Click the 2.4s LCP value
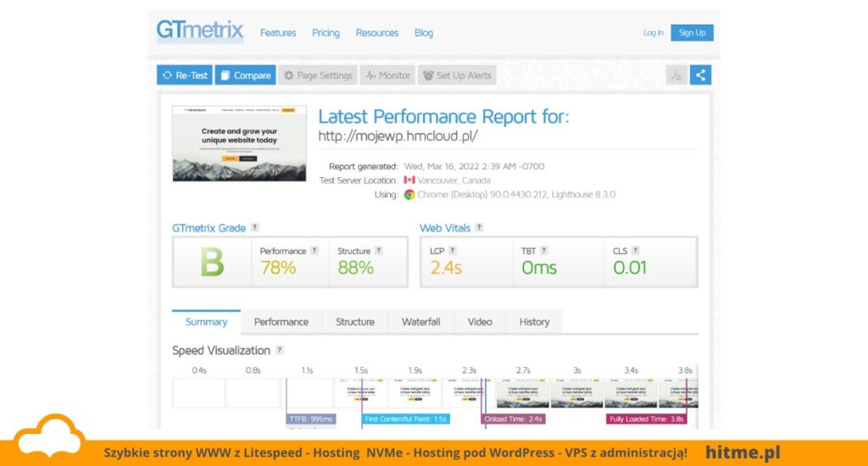Viewport: 868px width, 466px height. [446, 268]
